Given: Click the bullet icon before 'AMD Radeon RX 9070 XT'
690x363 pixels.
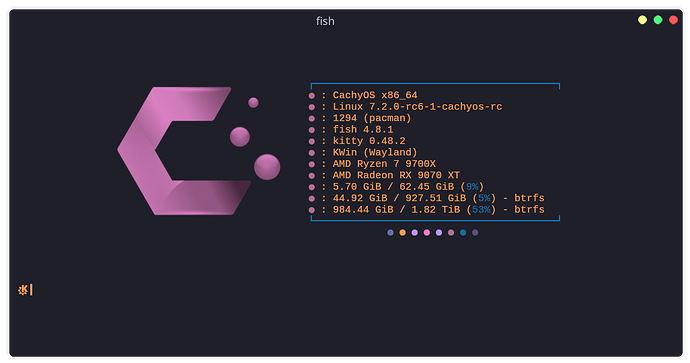Looking at the screenshot, I should [312, 176].
